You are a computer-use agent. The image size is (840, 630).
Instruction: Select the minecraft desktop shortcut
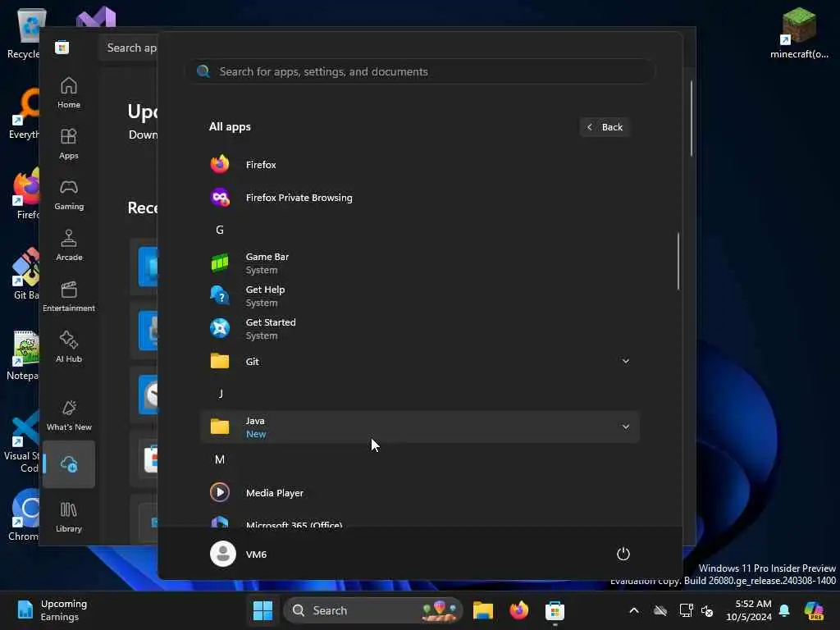pyautogui.click(x=799, y=33)
